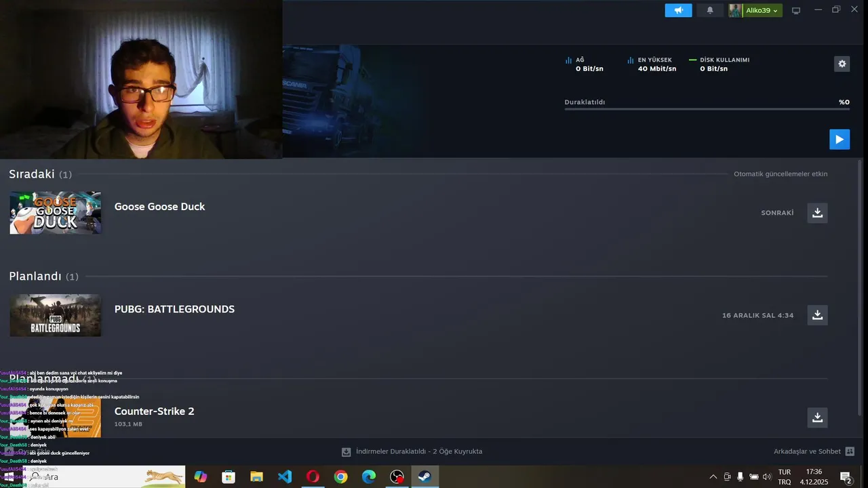Viewport: 868px width, 488px height.
Task: Click the Steam taskbar icon
Action: point(425,477)
